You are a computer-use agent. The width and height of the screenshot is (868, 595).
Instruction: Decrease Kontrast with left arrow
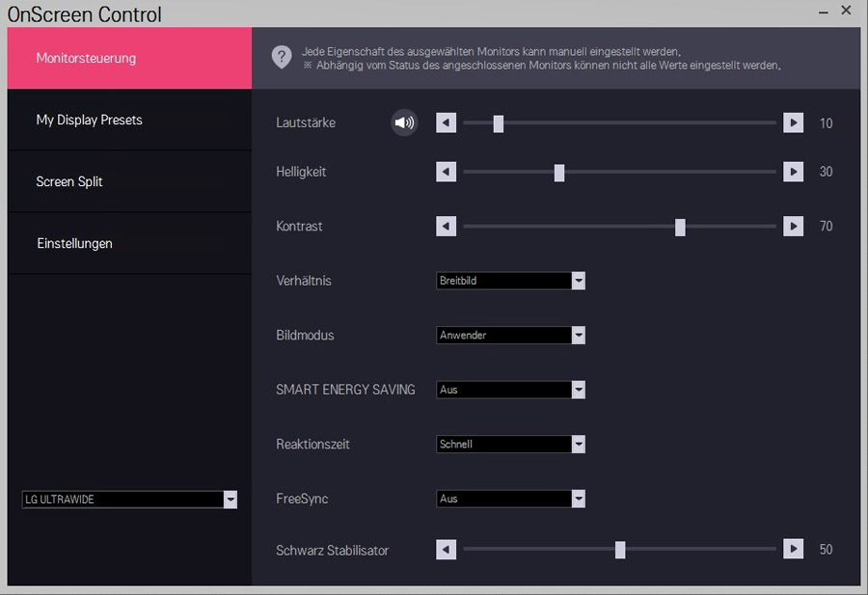click(446, 226)
